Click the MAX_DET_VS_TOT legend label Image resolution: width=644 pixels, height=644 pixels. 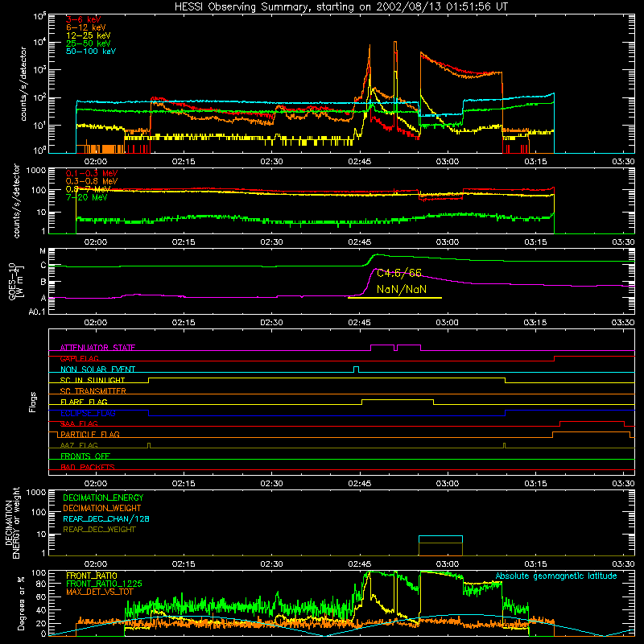pos(99,592)
